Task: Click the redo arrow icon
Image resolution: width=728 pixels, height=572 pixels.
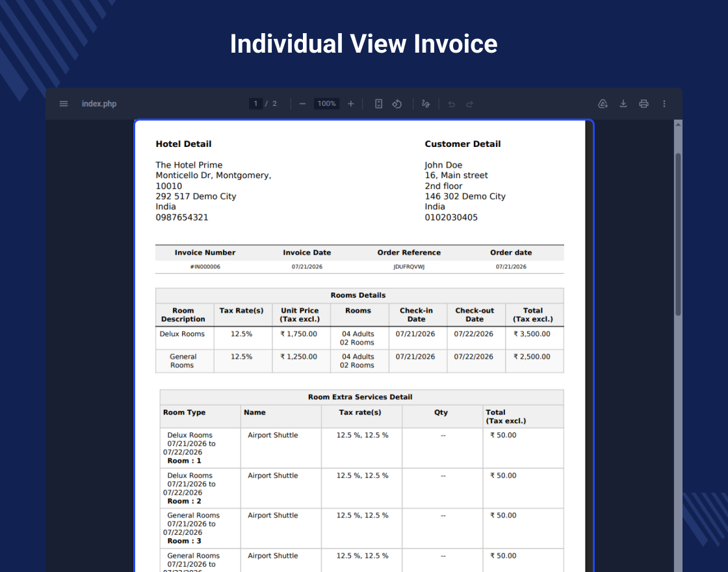Action: 469,104
